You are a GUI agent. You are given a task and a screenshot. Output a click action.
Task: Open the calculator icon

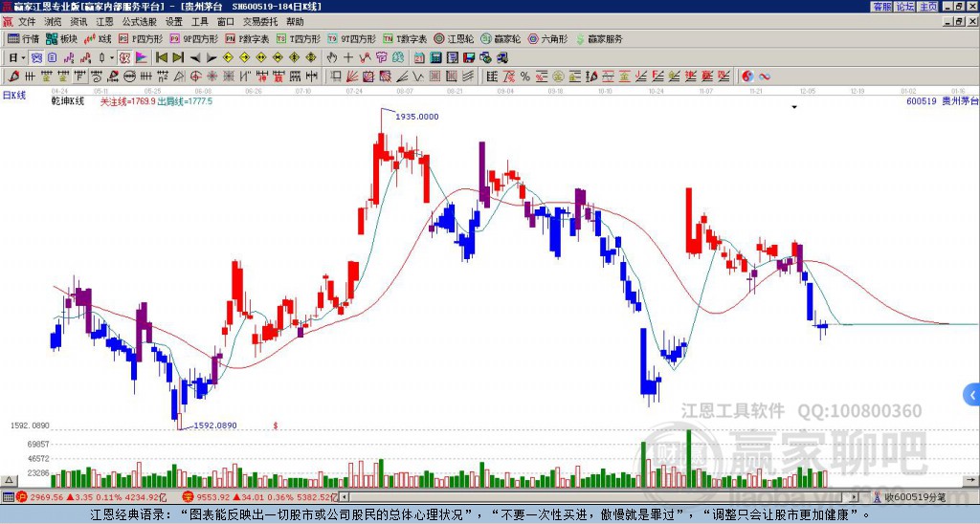point(436,58)
